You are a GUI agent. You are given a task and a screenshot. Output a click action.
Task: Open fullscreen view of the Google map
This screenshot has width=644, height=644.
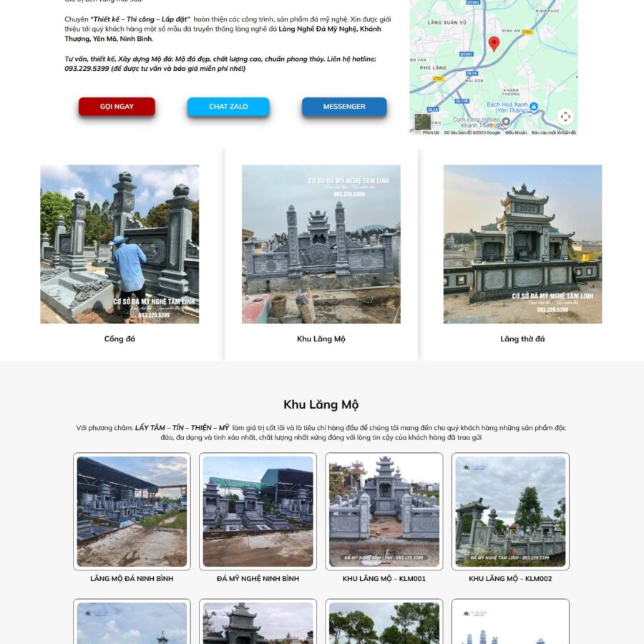(x=565, y=115)
